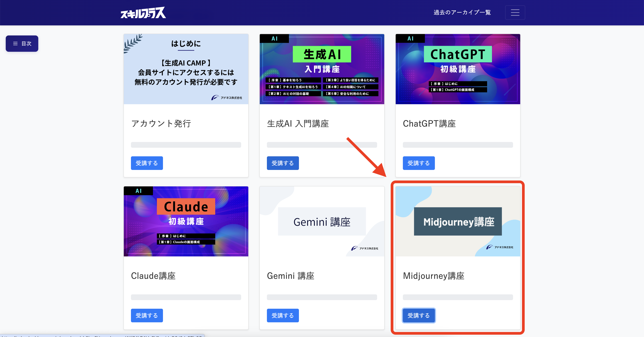Click the progress bar of Gemini 講座

pos(322,297)
